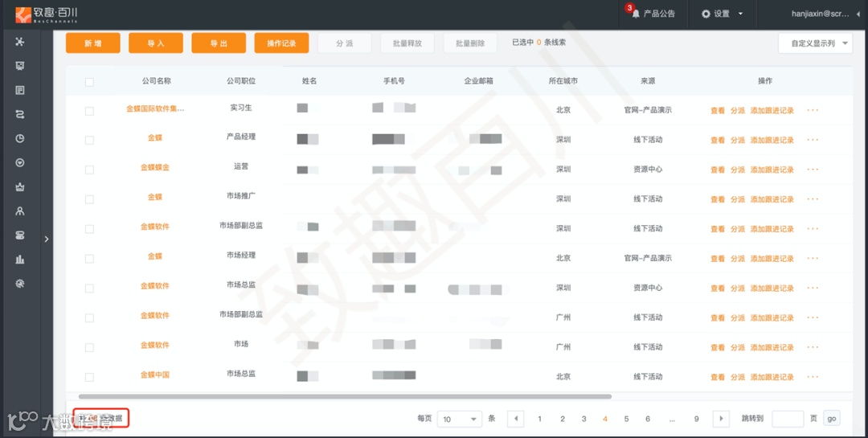Go to page 5

coord(626,419)
